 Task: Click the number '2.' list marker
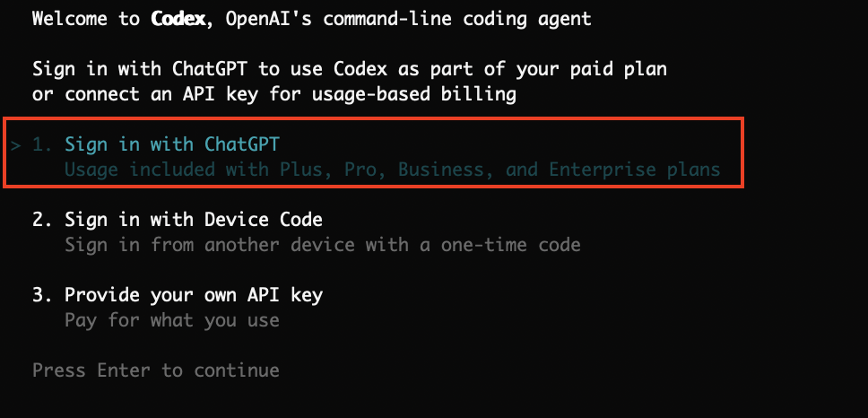(x=43, y=219)
